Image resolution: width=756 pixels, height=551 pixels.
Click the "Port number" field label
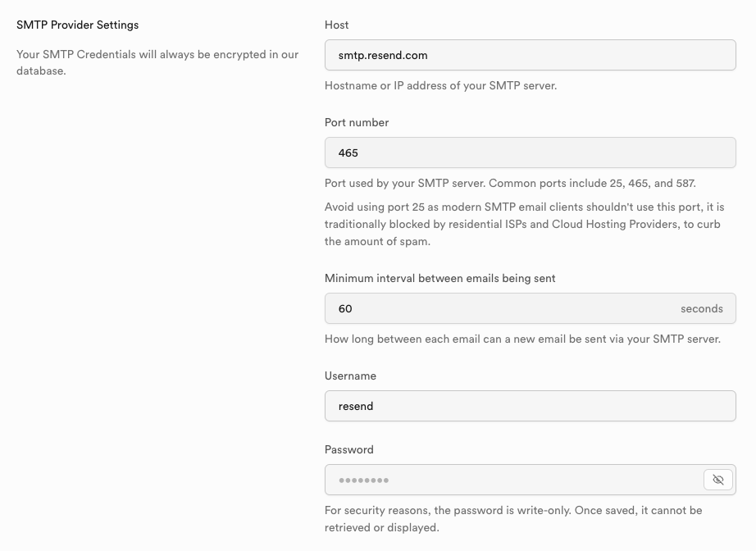(x=357, y=122)
